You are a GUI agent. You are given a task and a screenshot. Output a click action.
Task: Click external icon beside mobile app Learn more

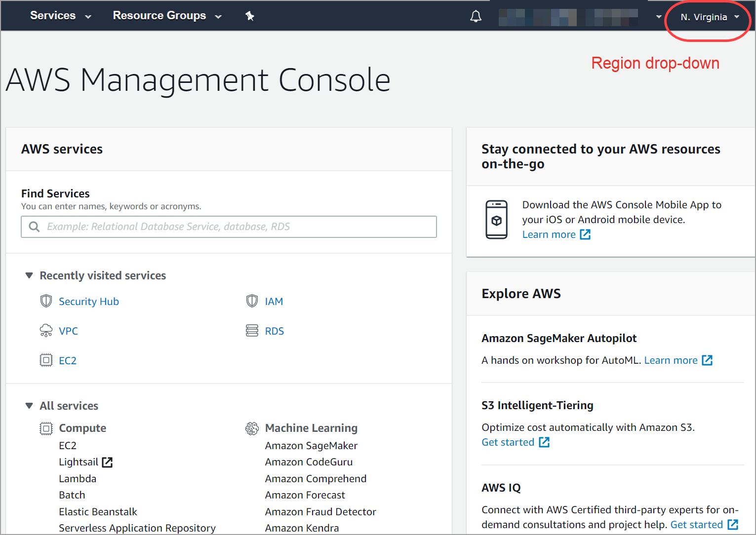(585, 234)
